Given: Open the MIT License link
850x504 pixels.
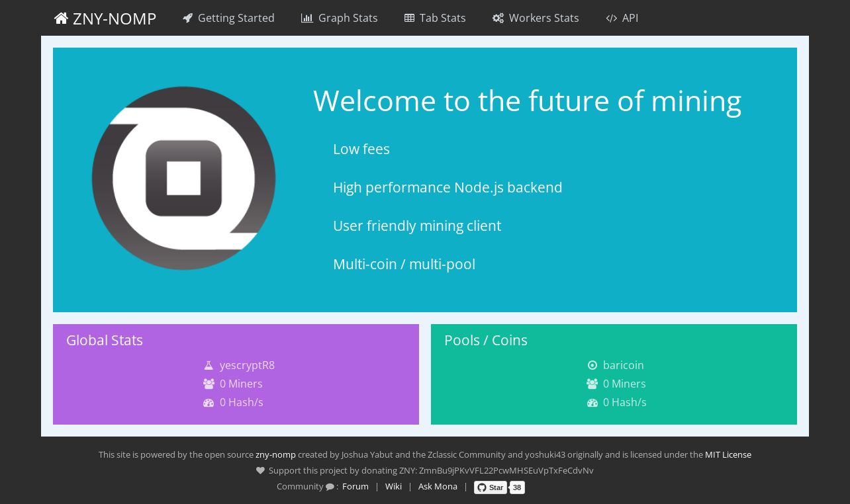Looking at the screenshot, I should pyautogui.click(x=728, y=455).
